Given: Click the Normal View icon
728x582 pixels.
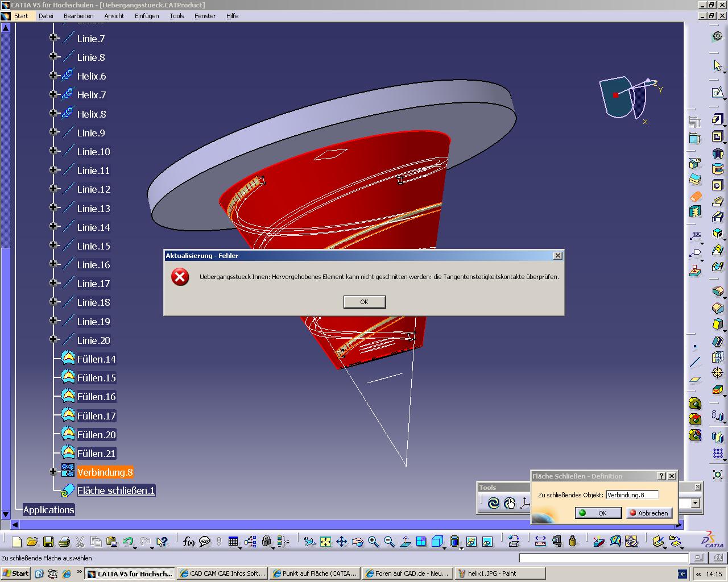Looking at the screenshot, I should click(405, 542).
